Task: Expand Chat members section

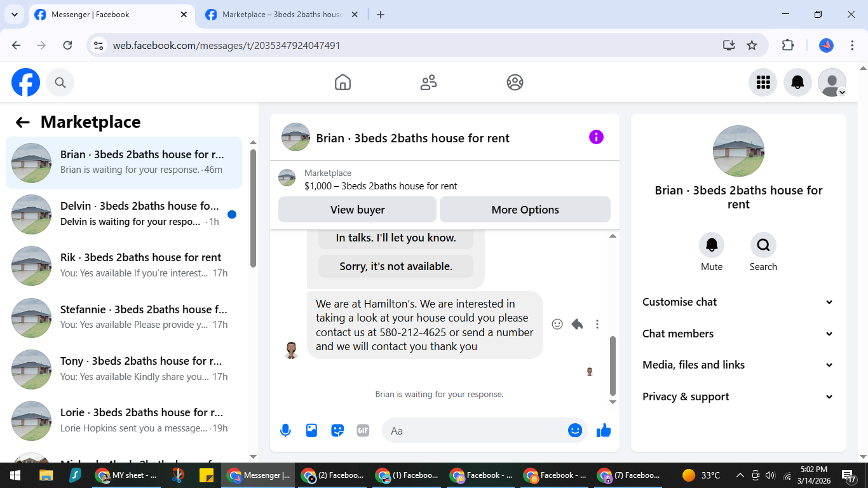Action: coord(738,334)
